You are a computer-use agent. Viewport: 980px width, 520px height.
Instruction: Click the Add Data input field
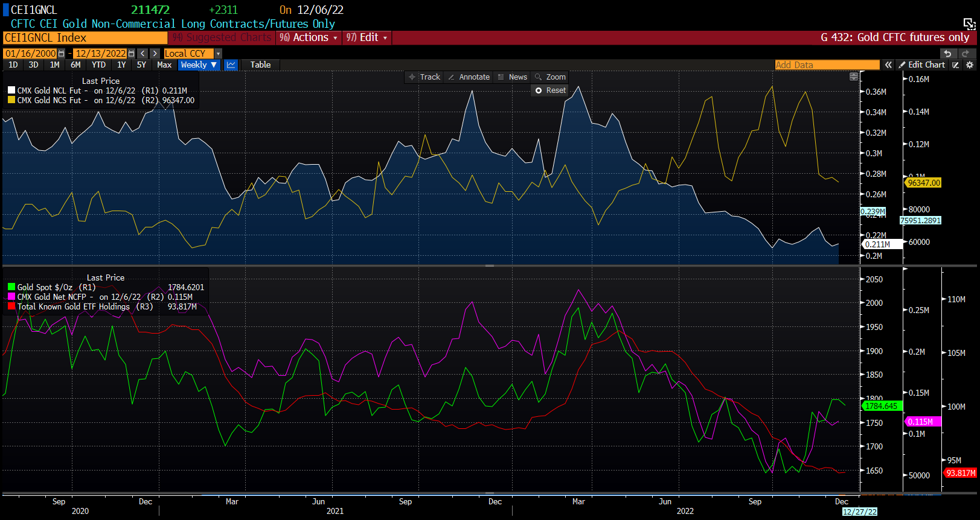pos(827,65)
